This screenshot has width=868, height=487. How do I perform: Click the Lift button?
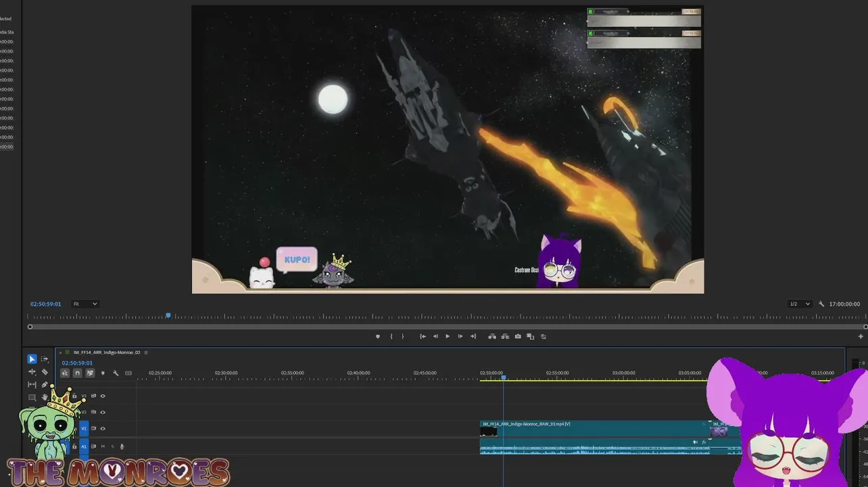point(492,336)
